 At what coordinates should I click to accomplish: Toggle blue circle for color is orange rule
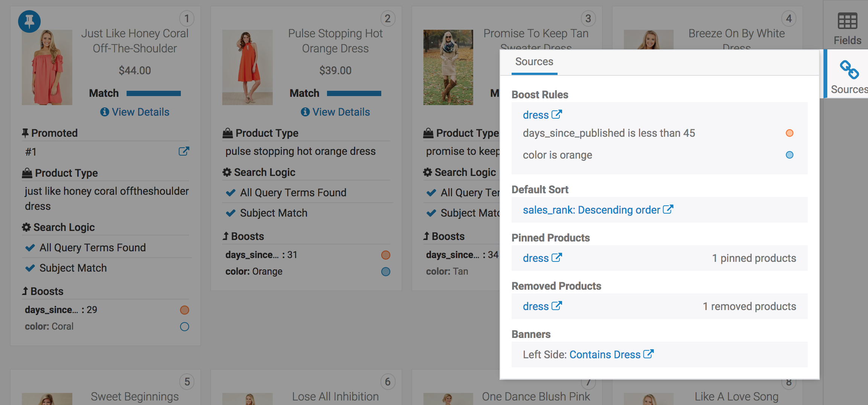pyautogui.click(x=789, y=155)
